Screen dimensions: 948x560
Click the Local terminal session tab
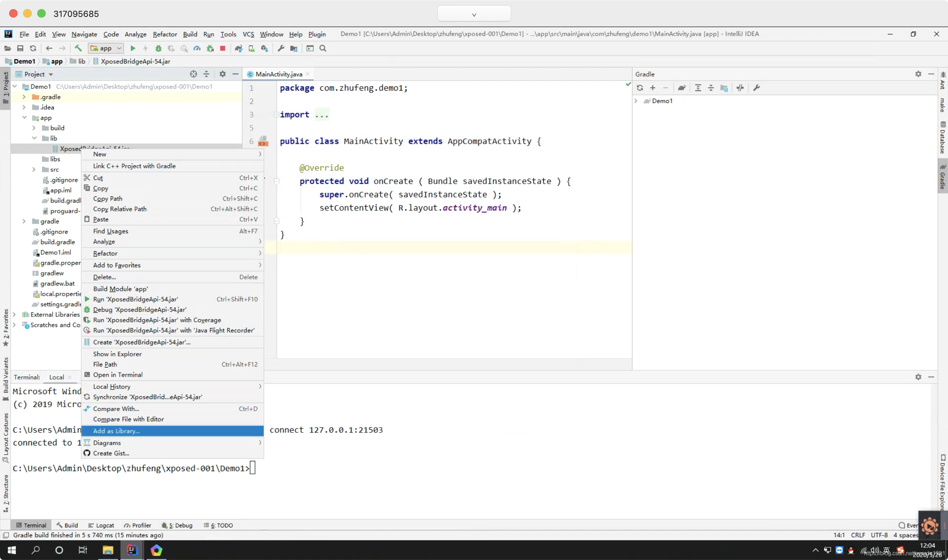coord(56,377)
